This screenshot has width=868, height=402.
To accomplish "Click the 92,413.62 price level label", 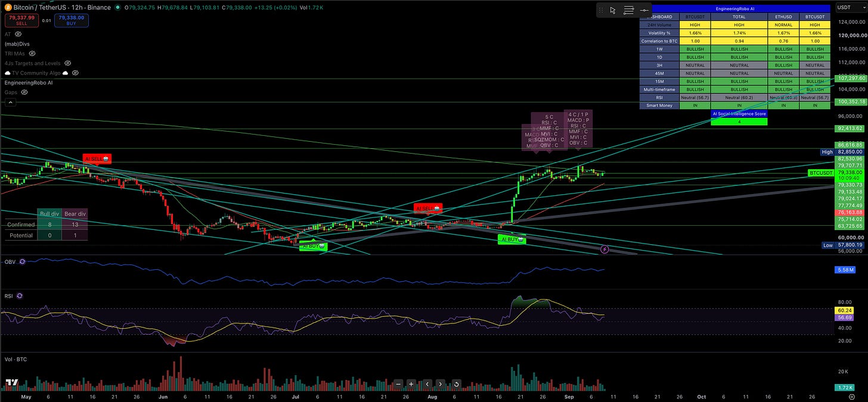I will pos(849,128).
